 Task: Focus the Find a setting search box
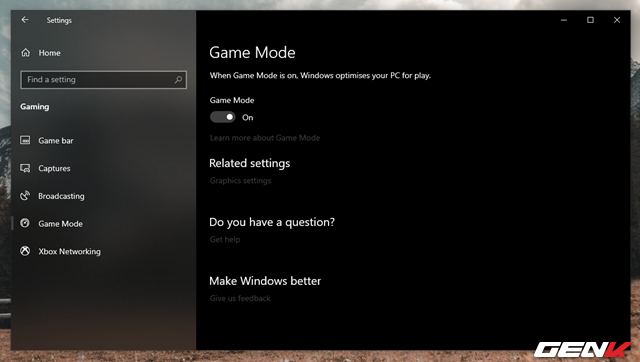pos(103,80)
